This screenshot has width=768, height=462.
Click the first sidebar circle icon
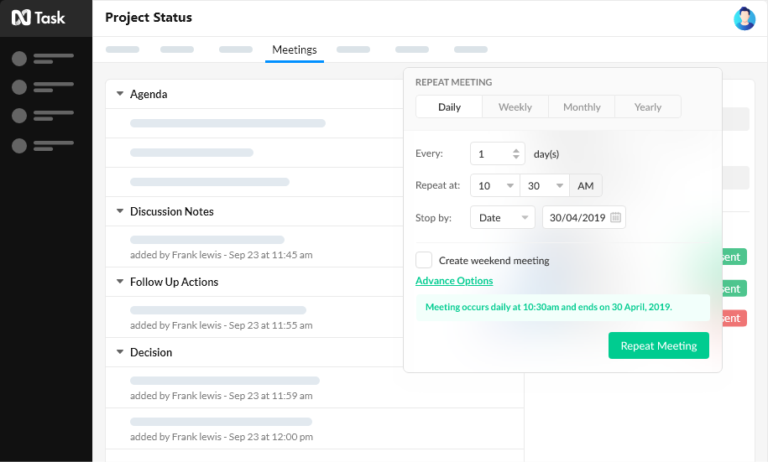19,58
